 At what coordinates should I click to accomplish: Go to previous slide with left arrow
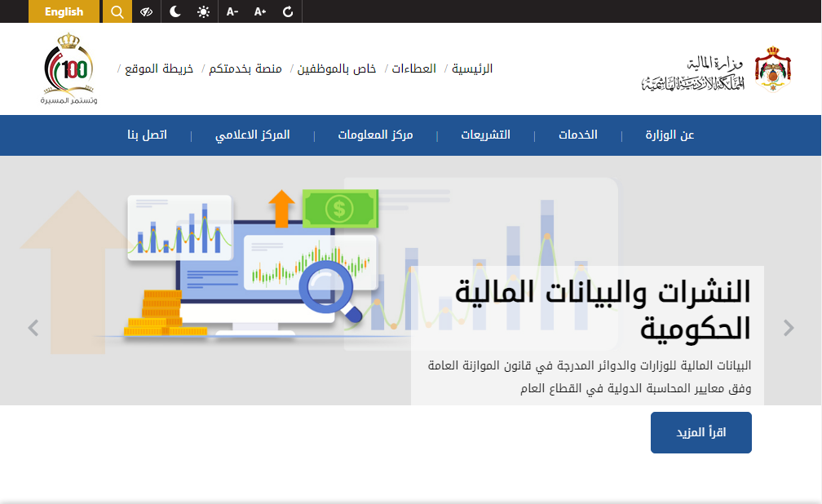[x=33, y=328]
